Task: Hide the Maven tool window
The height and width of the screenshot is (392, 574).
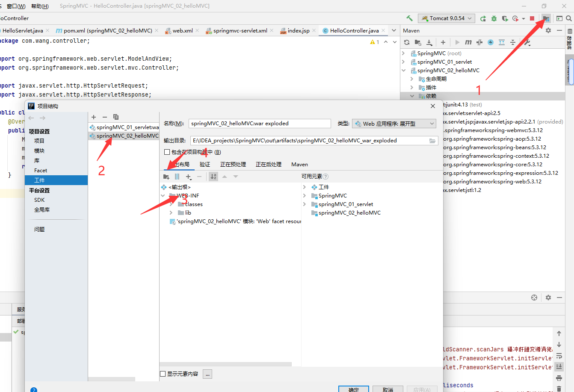Action: click(559, 30)
